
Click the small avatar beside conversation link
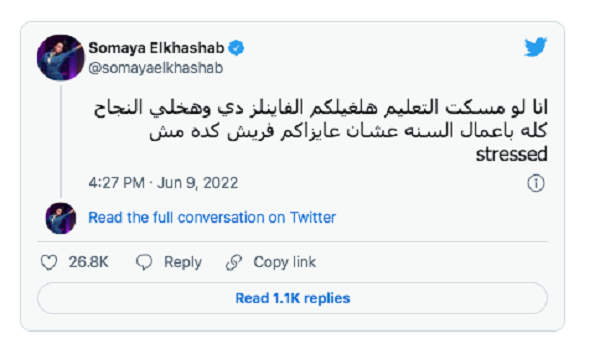tap(60, 218)
